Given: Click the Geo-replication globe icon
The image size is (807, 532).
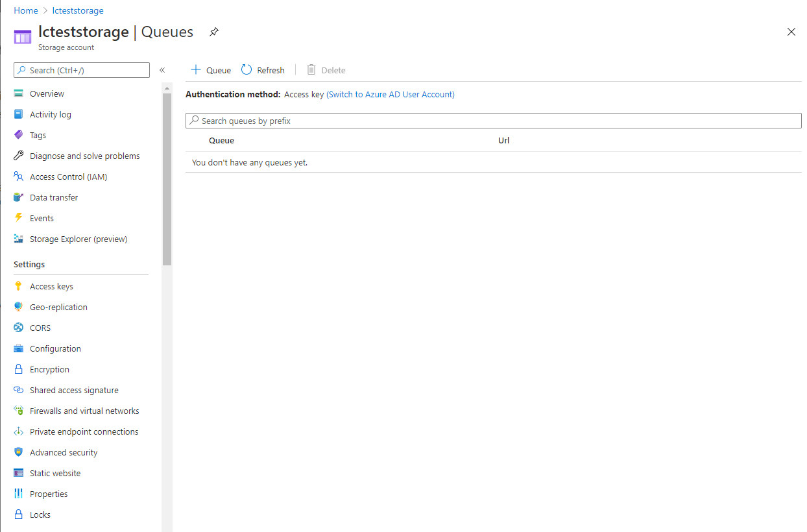Looking at the screenshot, I should [x=18, y=307].
